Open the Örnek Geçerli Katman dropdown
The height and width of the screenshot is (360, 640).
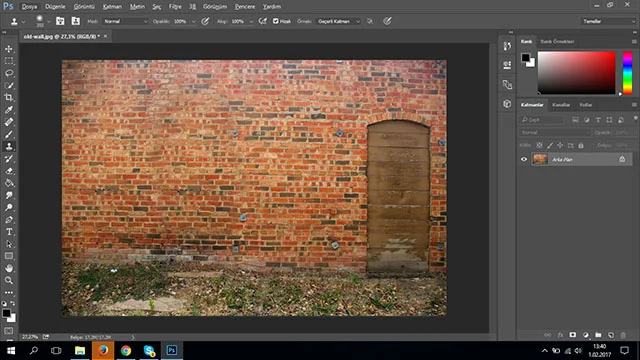(339, 21)
